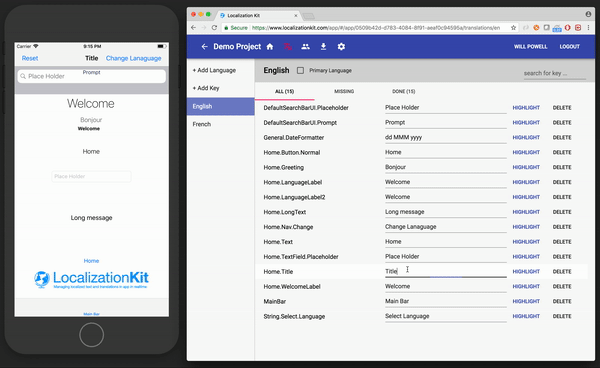The width and height of the screenshot is (600, 368).
Task: Open Chrome three-dot menu
Action: click(x=589, y=28)
